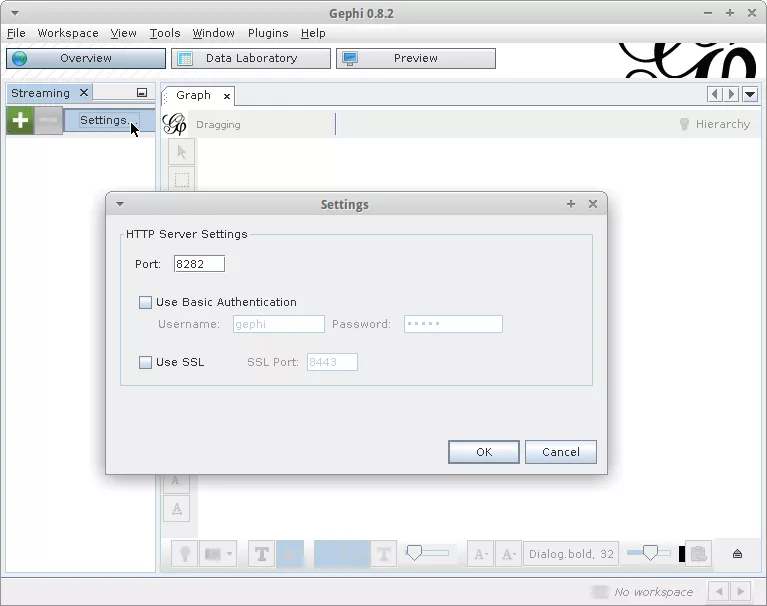This screenshot has width=767, height=606.
Task: Switch to Preview perspective
Action: point(416,58)
